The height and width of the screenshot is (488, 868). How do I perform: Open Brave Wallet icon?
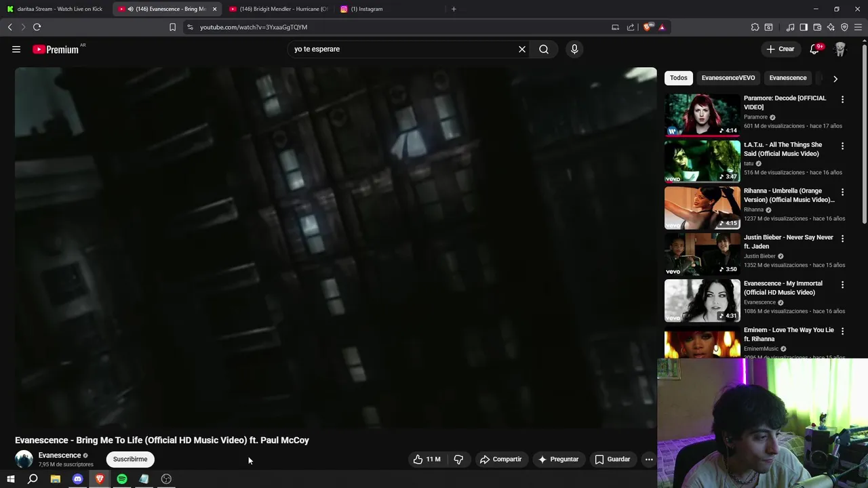(x=817, y=27)
